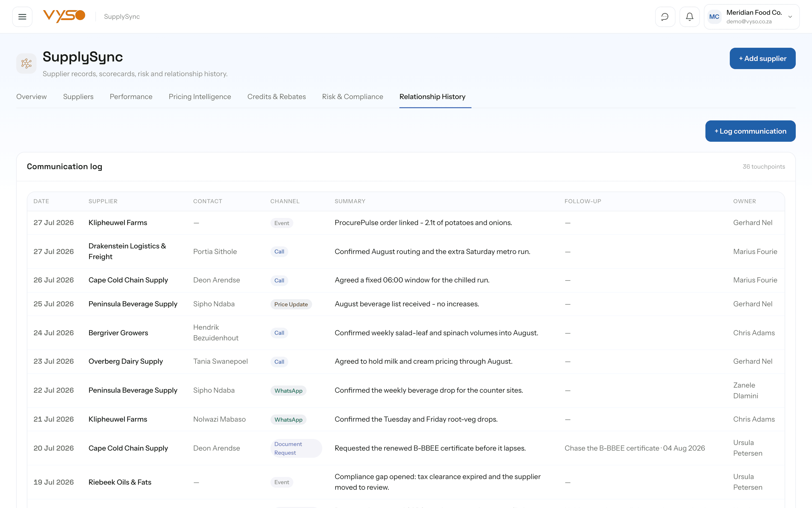Switch to the Overview tab
812x508 pixels.
coord(31,97)
